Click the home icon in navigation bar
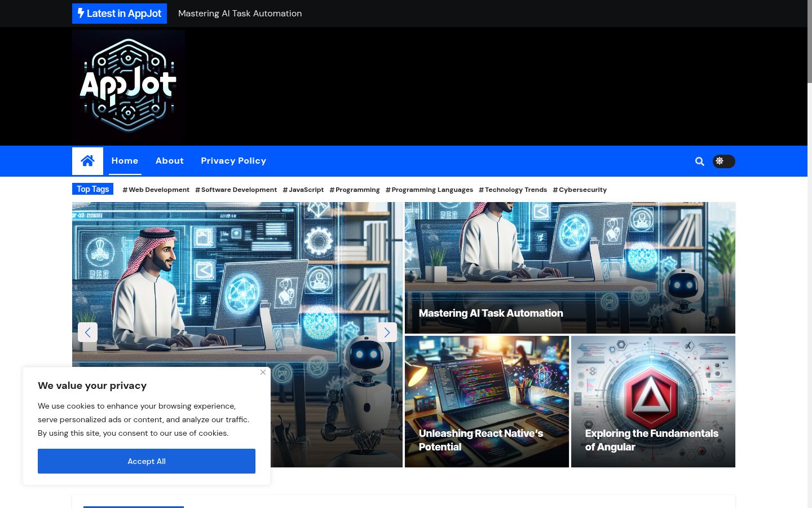This screenshot has height=508, width=812. [87, 161]
